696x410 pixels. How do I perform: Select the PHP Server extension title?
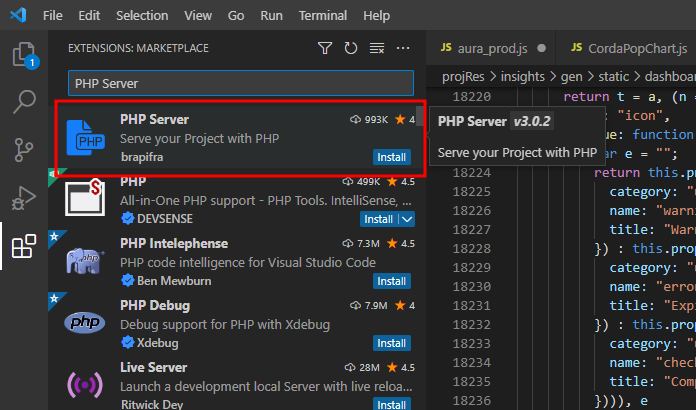pos(154,119)
